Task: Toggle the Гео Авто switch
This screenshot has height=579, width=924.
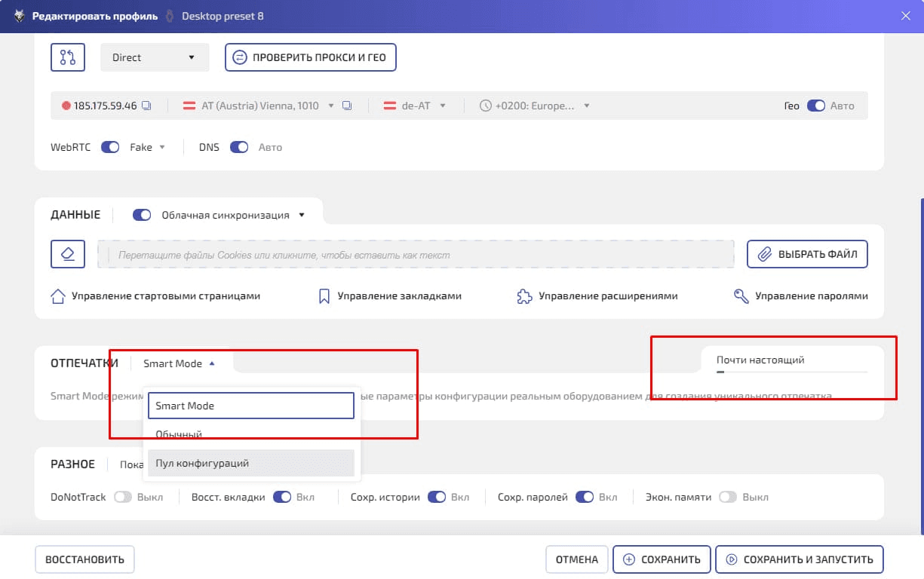Action: point(816,106)
